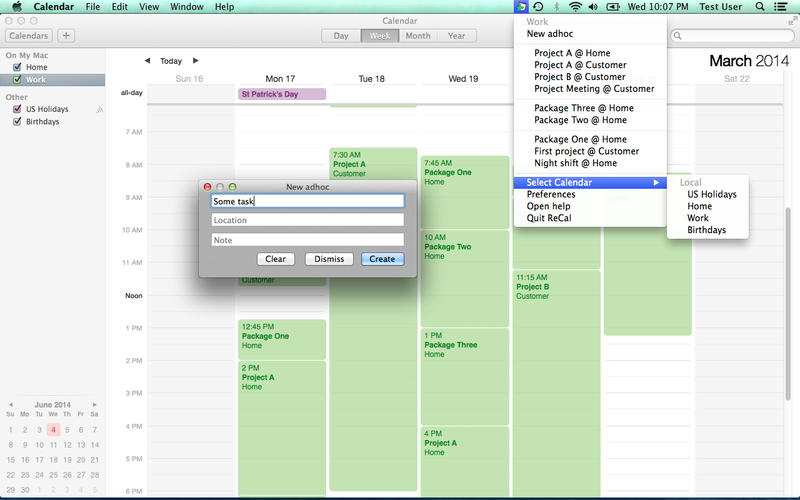Screen dimensions: 800x500
Task: Open the Wi-Fi status menu
Action: 575,7
